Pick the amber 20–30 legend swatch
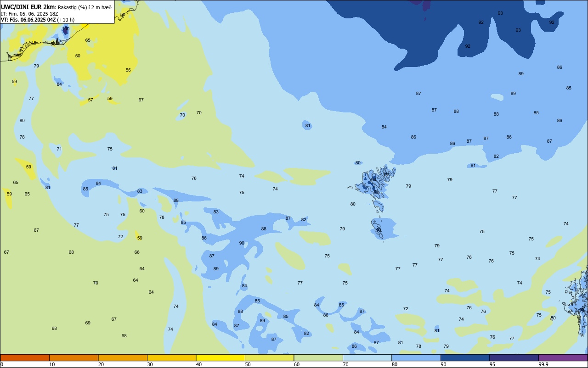This screenshot has width=588, height=368. [123, 357]
